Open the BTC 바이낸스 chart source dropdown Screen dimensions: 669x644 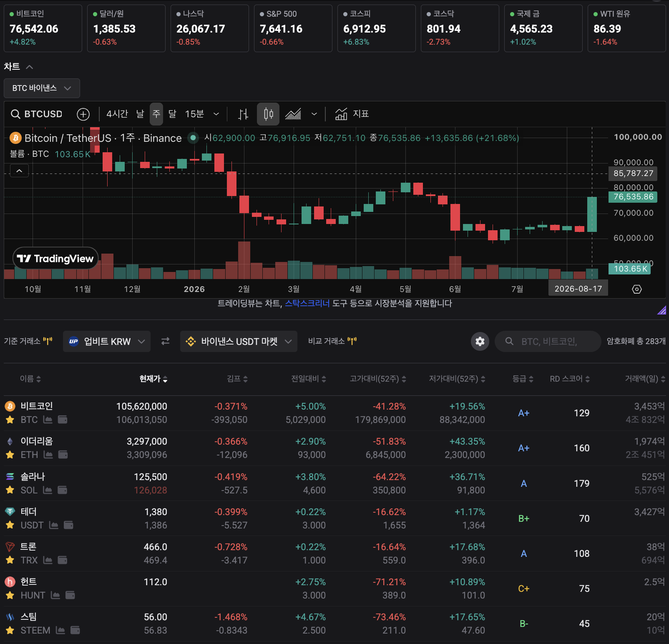[42, 88]
